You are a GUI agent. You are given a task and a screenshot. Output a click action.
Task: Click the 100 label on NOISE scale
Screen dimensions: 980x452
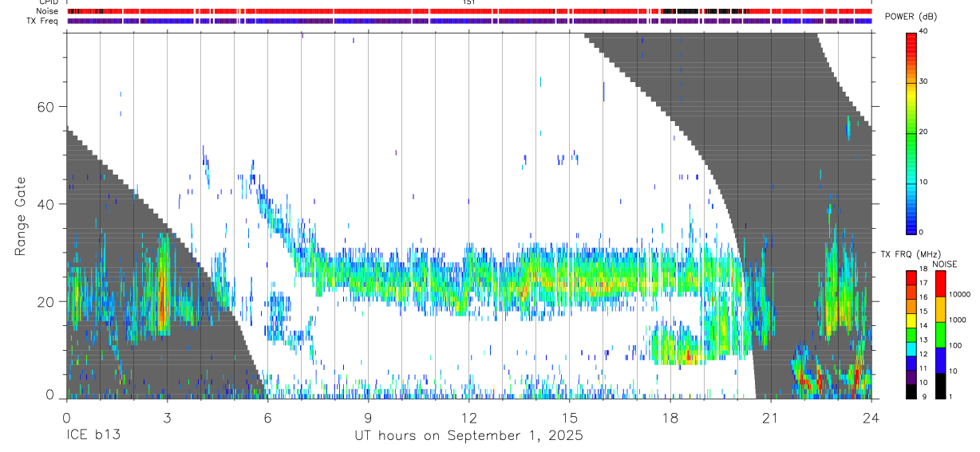[x=956, y=345]
